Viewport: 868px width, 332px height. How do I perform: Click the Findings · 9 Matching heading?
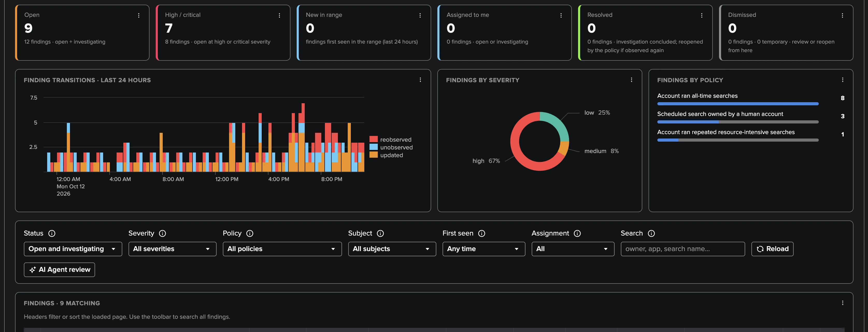tap(62, 303)
